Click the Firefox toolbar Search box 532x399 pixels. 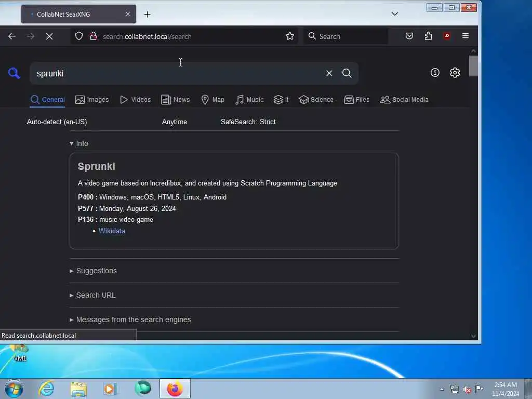pyautogui.click(x=345, y=36)
